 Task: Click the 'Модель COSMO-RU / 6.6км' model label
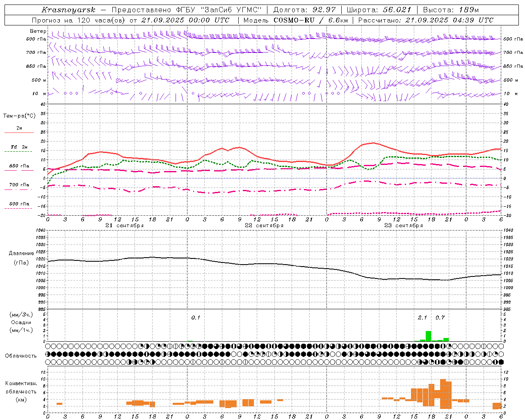[295, 20]
